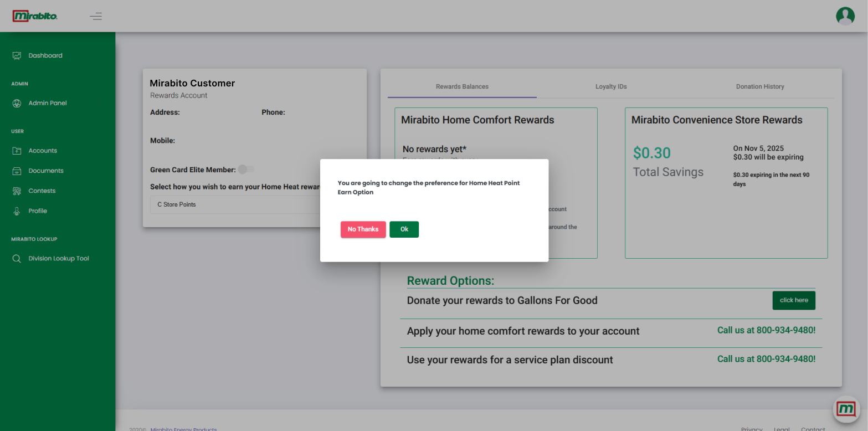Open the Donation History tab
This screenshot has width=868, height=431.
click(x=760, y=86)
